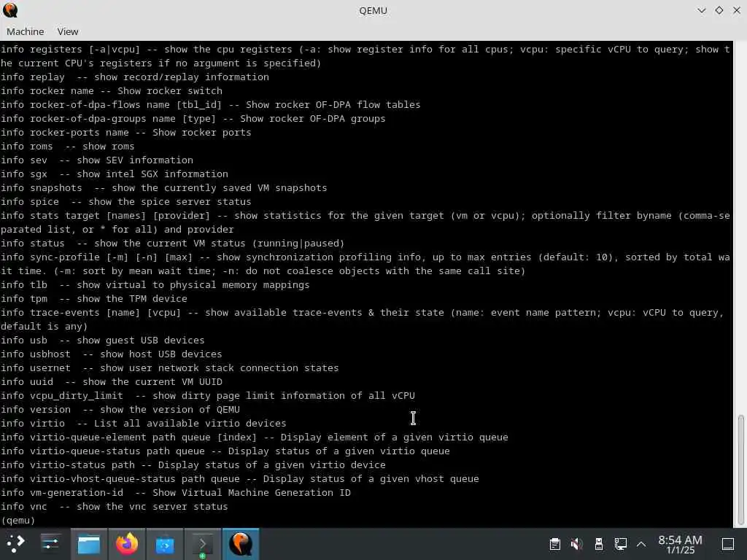Click the 'info tlb' help line
This screenshot has width=747, height=560.
155,285
